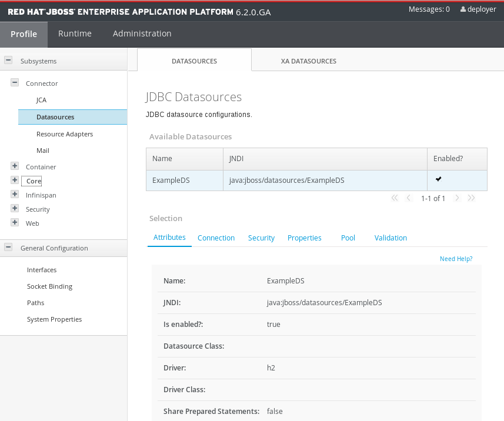
Task: Open the Runtime top menu tab
Action: tap(75, 34)
